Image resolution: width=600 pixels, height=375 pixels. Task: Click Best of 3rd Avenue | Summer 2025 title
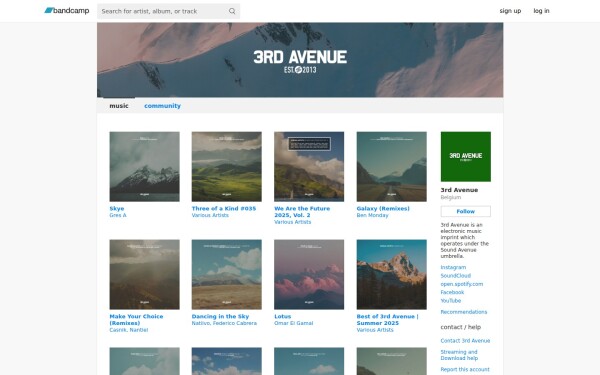coord(387,320)
